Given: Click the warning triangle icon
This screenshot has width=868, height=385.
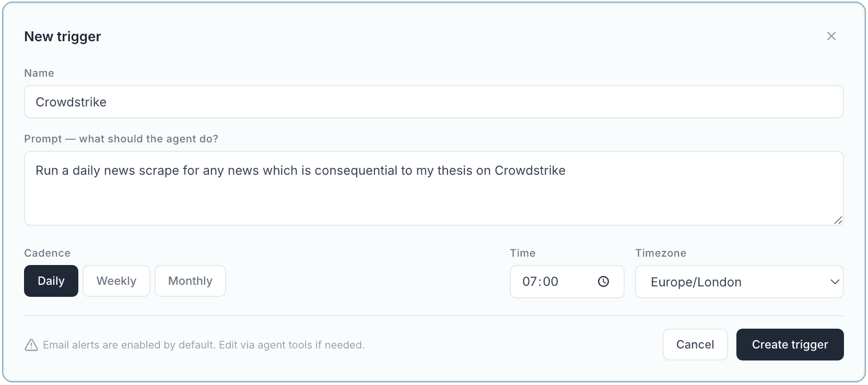Looking at the screenshot, I should (31, 345).
